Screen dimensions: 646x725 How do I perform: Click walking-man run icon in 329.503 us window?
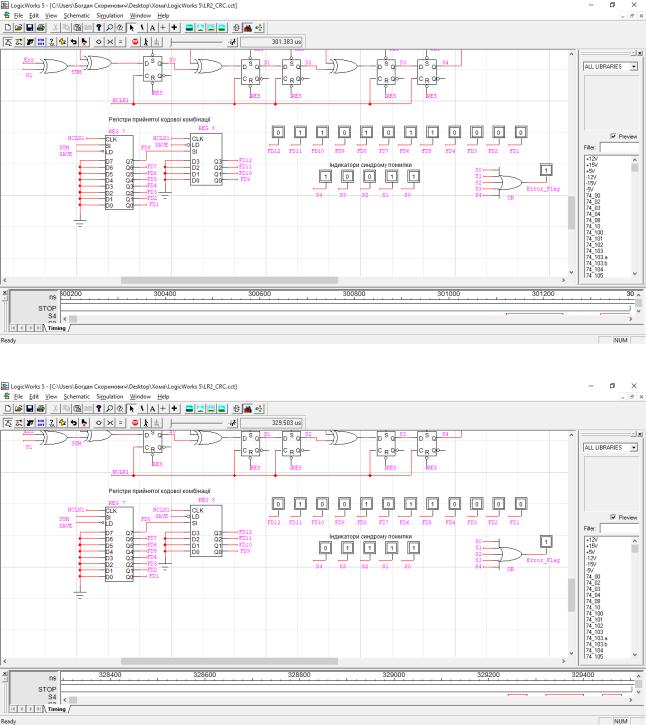tap(146, 423)
